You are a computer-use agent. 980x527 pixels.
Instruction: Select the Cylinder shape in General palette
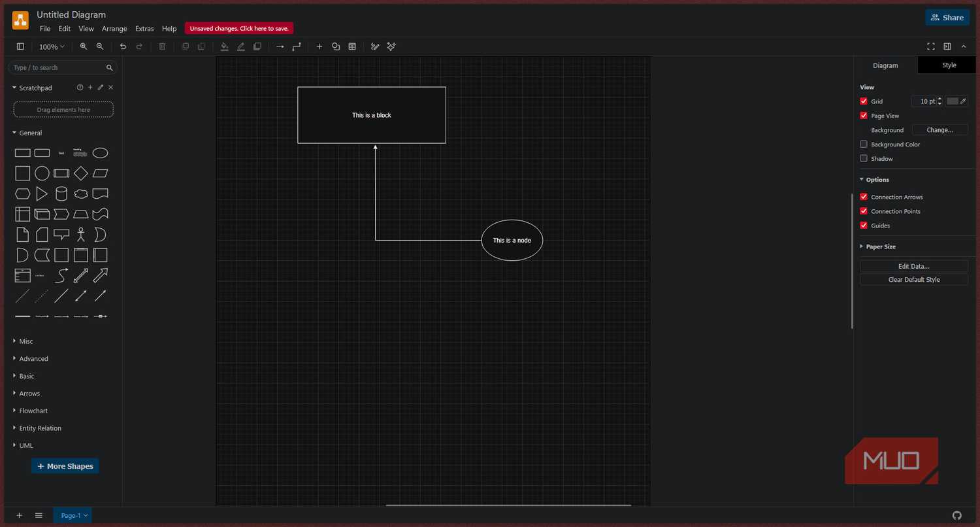61,194
